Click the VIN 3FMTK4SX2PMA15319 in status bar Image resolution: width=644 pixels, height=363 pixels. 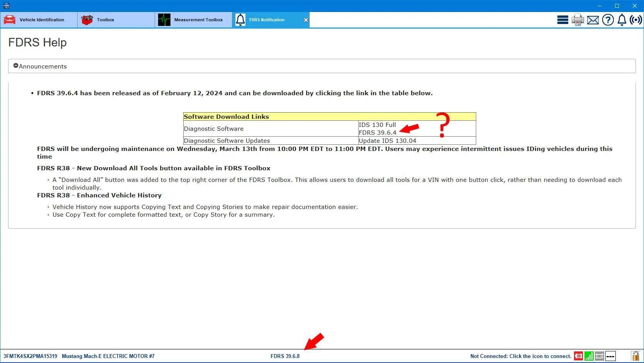point(30,356)
